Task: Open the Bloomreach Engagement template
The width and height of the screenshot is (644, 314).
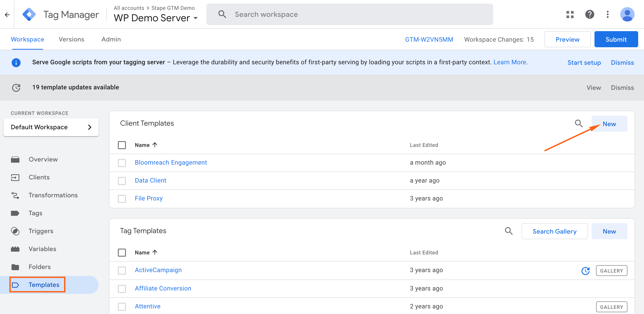Action: (x=171, y=163)
